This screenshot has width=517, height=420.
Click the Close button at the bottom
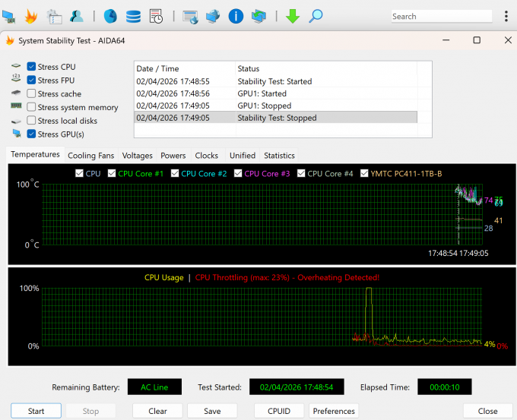pos(487,411)
